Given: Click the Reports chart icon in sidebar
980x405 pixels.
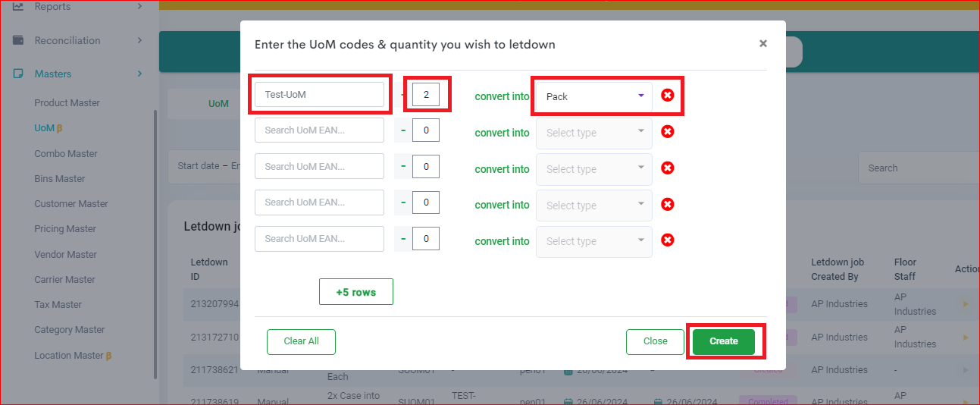Looking at the screenshot, I should (18, 7).
